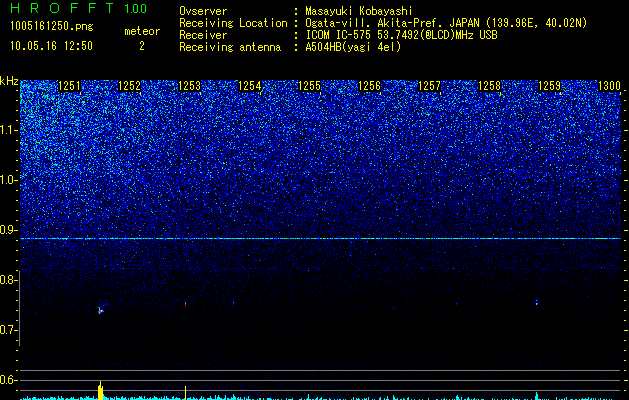Click the 0.8 kHz axis label
This screenshot has width=629, height=400.
tap(8, 280)
